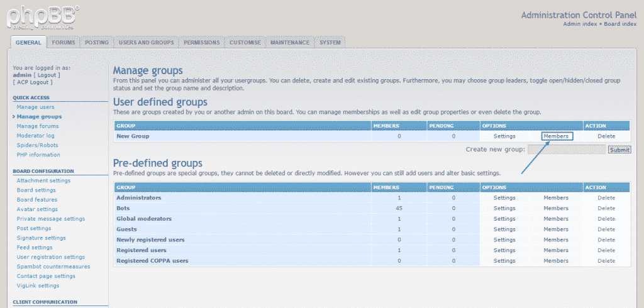This screenshot has width=644, height=308.
Task: Click the Global moderators group name
Action: [x=144, y=219]
